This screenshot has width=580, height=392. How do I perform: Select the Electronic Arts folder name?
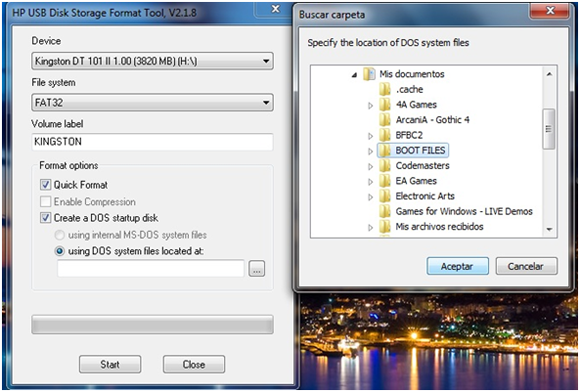click(x=425, y=196)
